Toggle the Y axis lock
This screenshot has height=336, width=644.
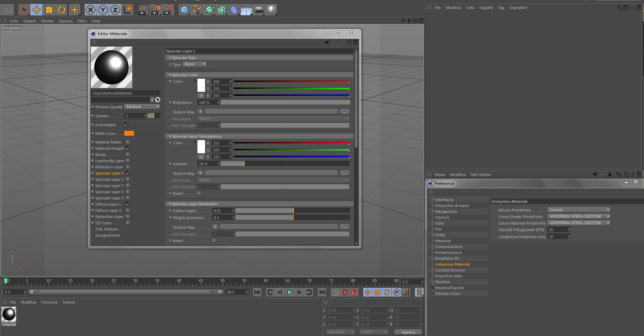coord(103,10)
